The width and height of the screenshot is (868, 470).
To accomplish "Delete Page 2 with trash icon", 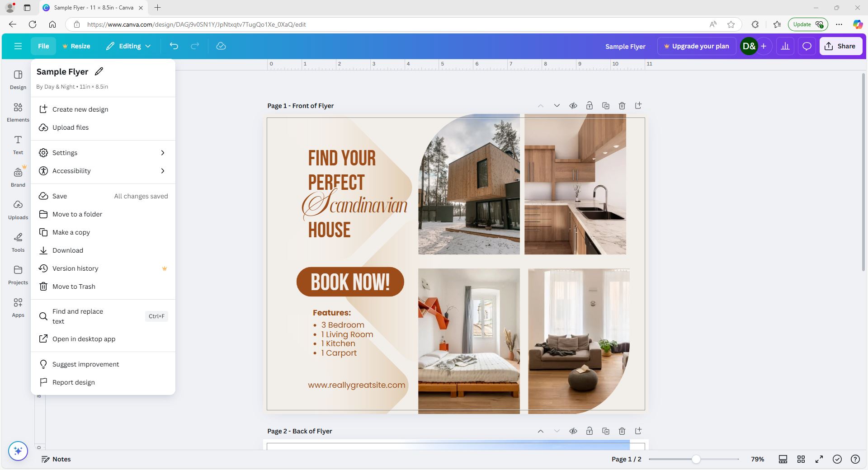I will coord(622,431).
